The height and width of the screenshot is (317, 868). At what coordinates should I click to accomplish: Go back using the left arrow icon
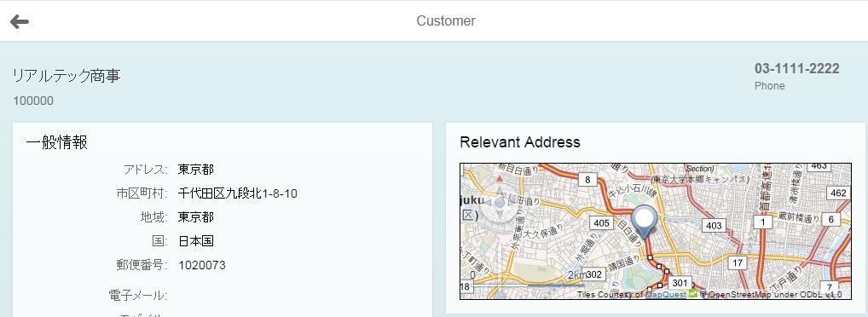tap(20, 21)
